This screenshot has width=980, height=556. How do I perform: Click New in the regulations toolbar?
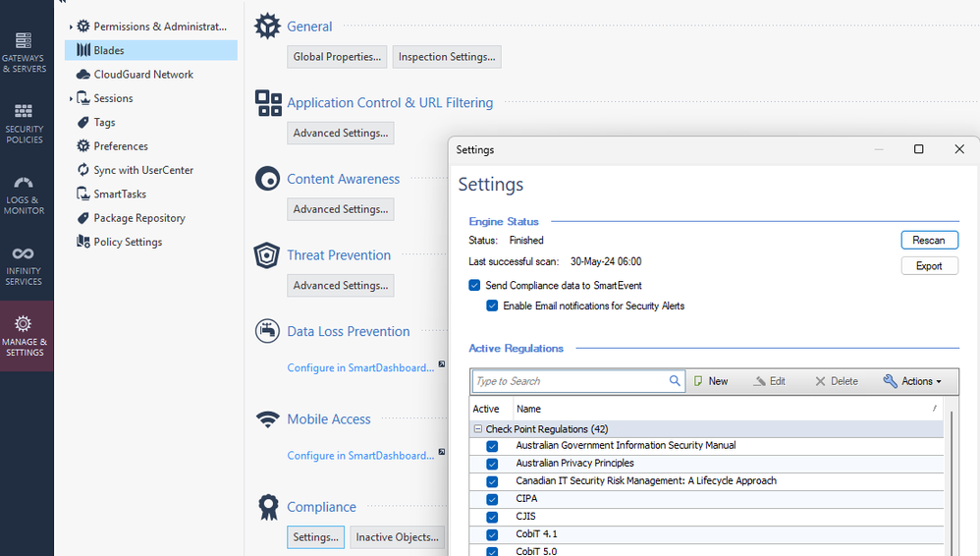[x=711, y=381]
